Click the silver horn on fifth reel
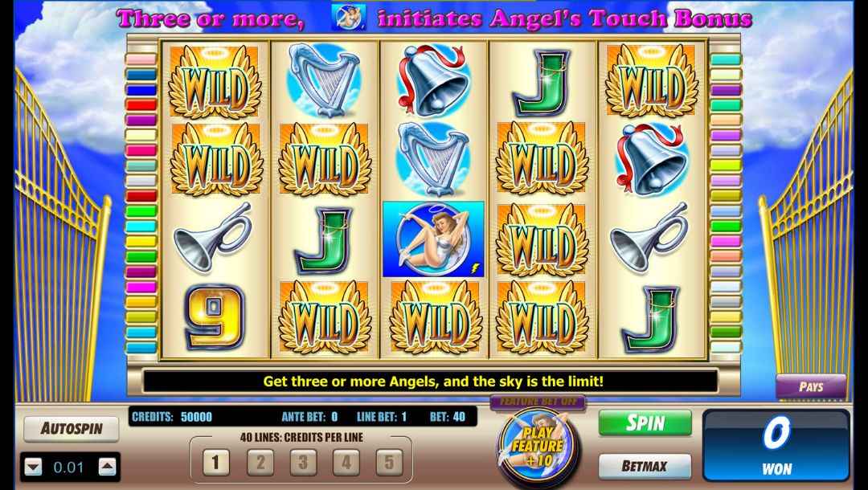 pos(649,237)
